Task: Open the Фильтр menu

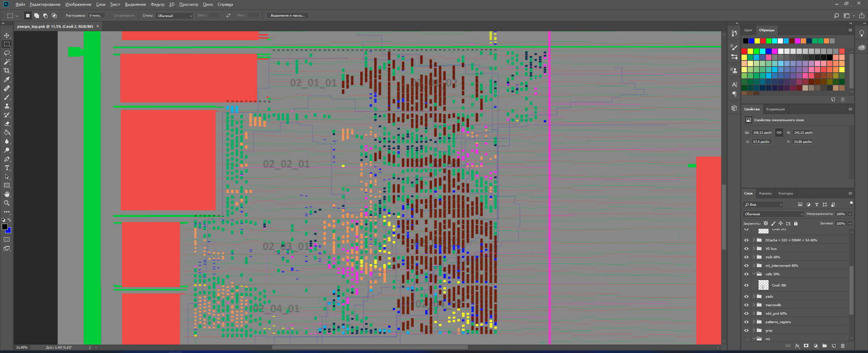Action: coord(157,4)
